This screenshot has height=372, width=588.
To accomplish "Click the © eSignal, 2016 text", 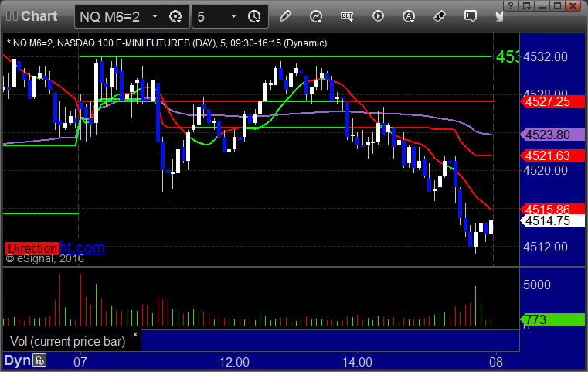I will [x=45, y=258].
